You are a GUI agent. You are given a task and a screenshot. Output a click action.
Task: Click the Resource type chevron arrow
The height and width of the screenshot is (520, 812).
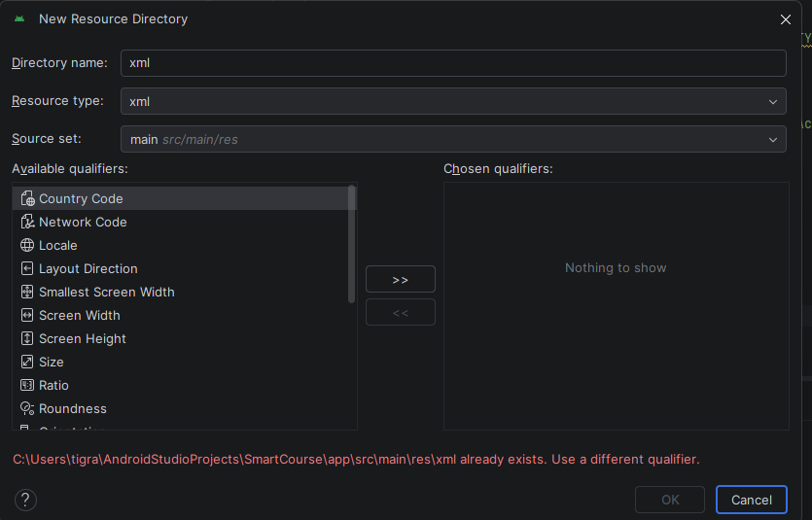pyautogui.click(x=773, y=101)
